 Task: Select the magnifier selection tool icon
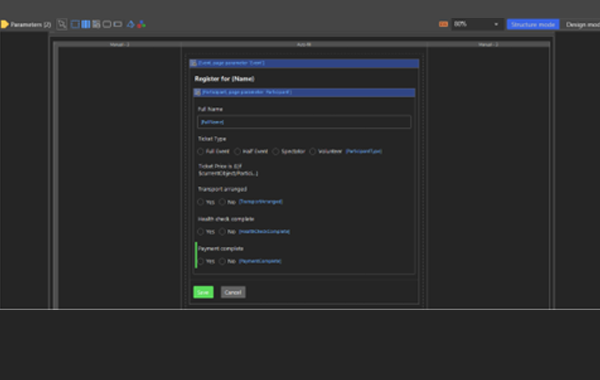point(62,24)
